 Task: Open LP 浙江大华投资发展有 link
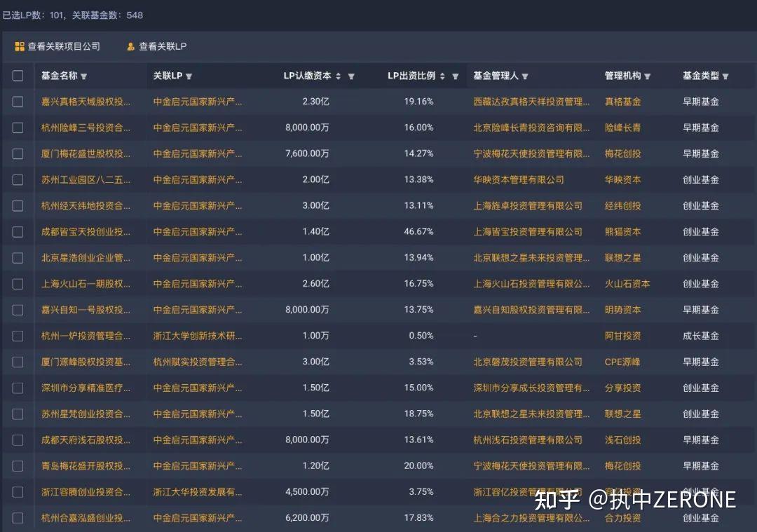pyautogui.click(x=198, y=493)
